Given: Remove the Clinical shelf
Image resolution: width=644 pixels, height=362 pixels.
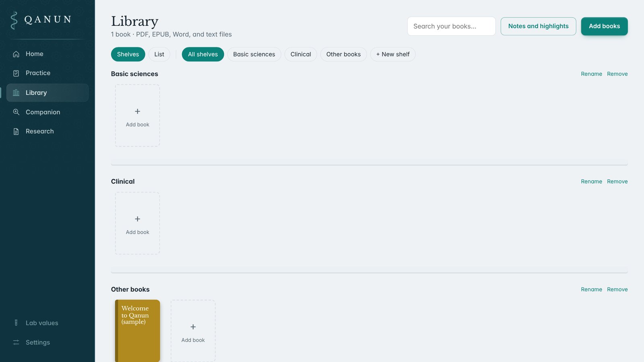Looking at the screenshot, I should [617, 182].
